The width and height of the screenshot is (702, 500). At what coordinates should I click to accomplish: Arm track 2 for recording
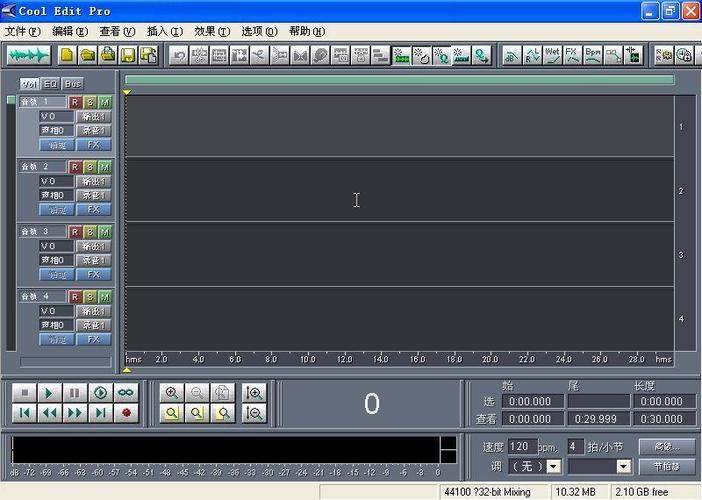(x=75, y=167)
